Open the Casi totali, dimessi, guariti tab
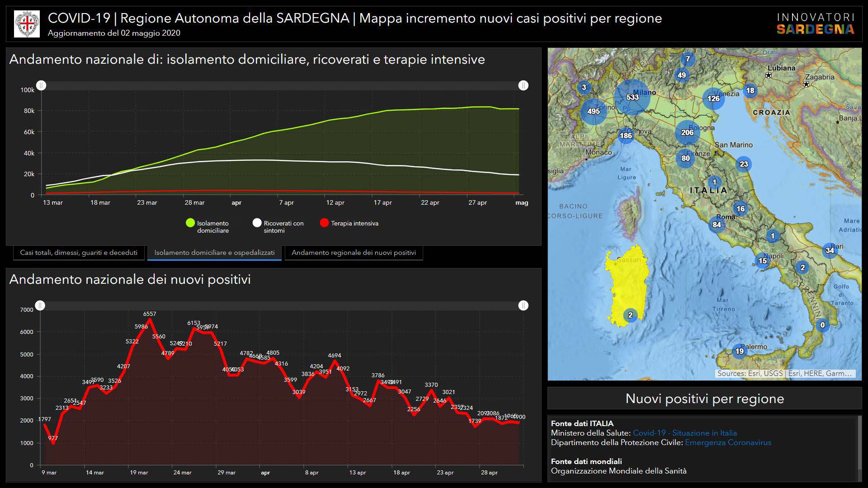Viewport: 868px width, 488px height. (x=79, y=253)
